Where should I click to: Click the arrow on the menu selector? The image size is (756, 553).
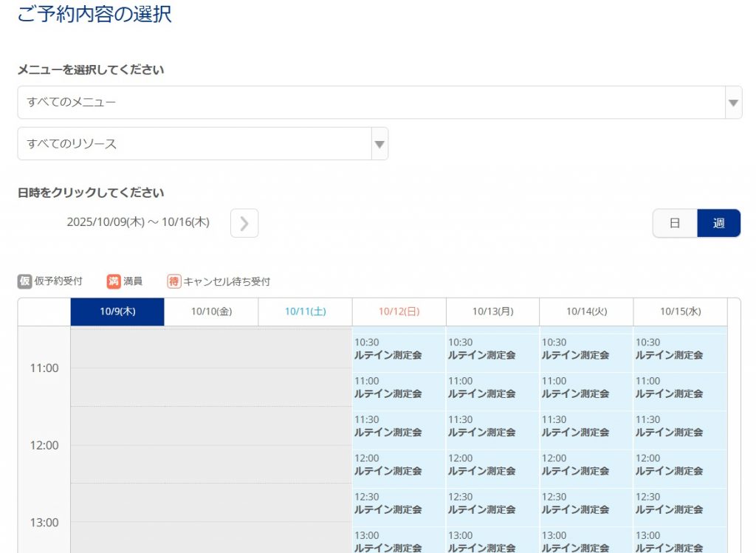(x=733, y=103)
